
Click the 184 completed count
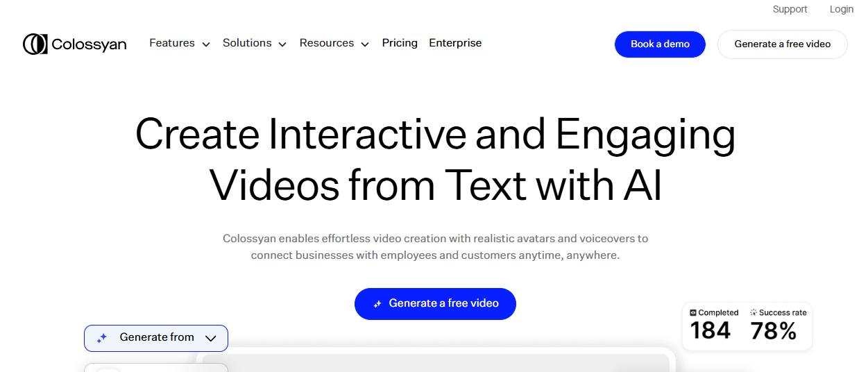click(710, 331)
